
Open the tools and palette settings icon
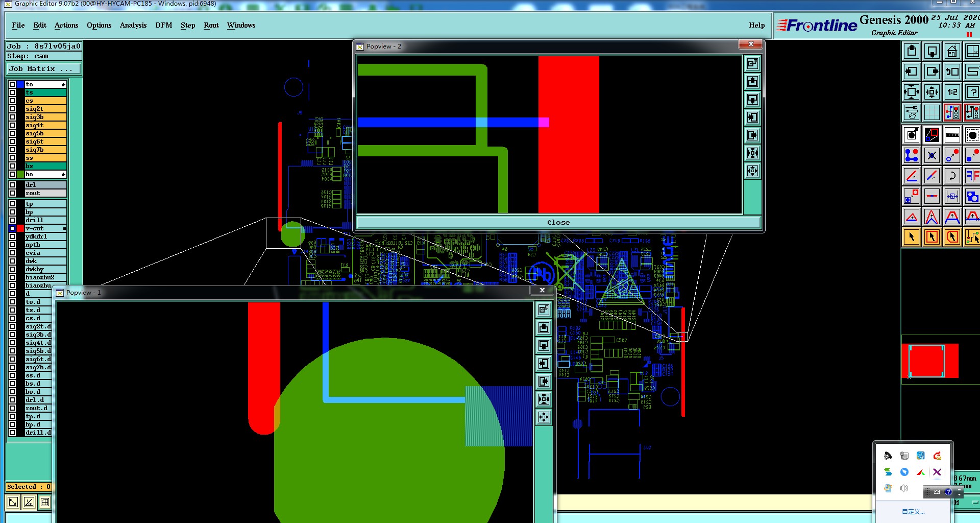912,112
